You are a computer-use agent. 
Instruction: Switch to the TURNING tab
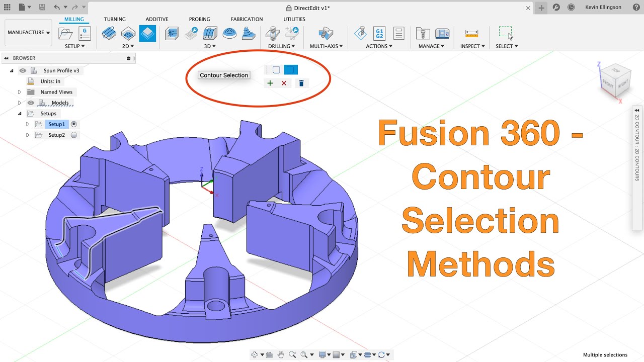click(x=115, y=19)
